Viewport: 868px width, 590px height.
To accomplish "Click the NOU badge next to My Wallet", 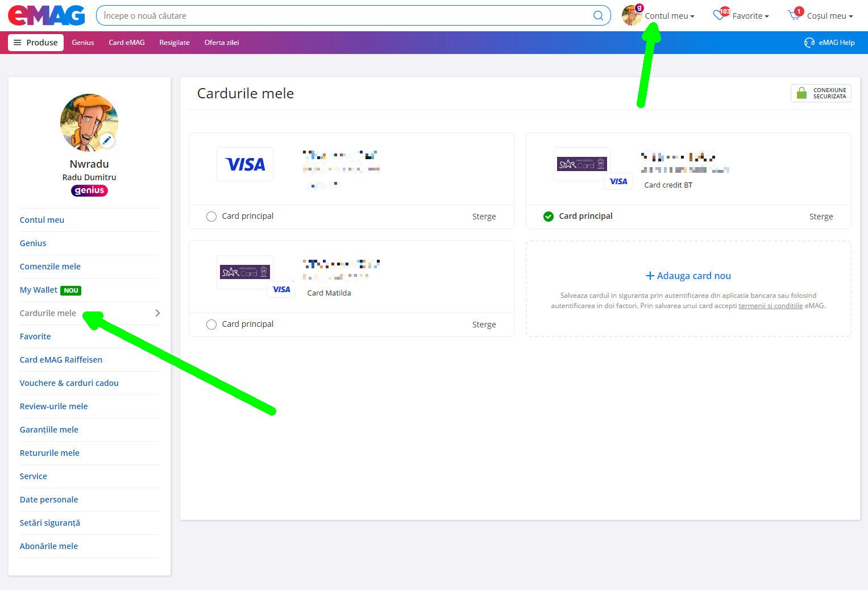I will (x=71, y=290).
